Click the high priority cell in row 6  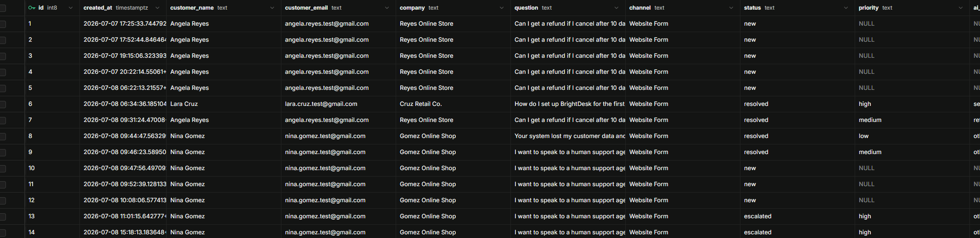[912, 104]
